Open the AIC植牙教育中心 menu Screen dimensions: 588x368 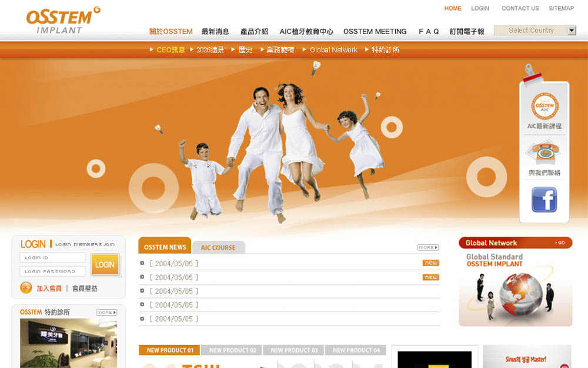306,32
